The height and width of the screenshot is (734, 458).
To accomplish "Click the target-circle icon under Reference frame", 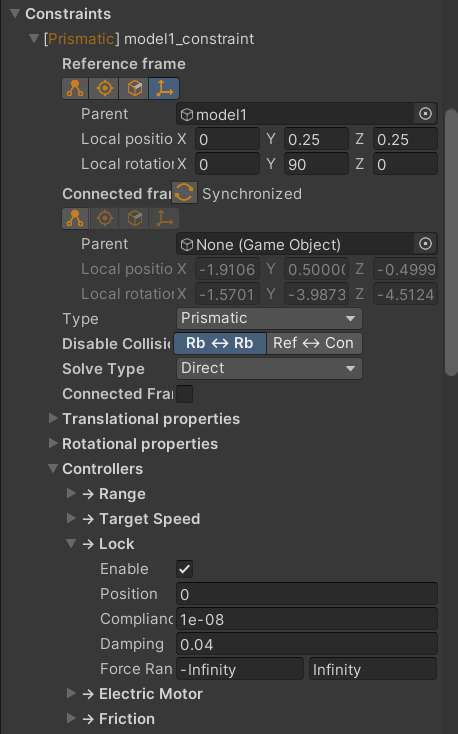I will click(104, 88).
